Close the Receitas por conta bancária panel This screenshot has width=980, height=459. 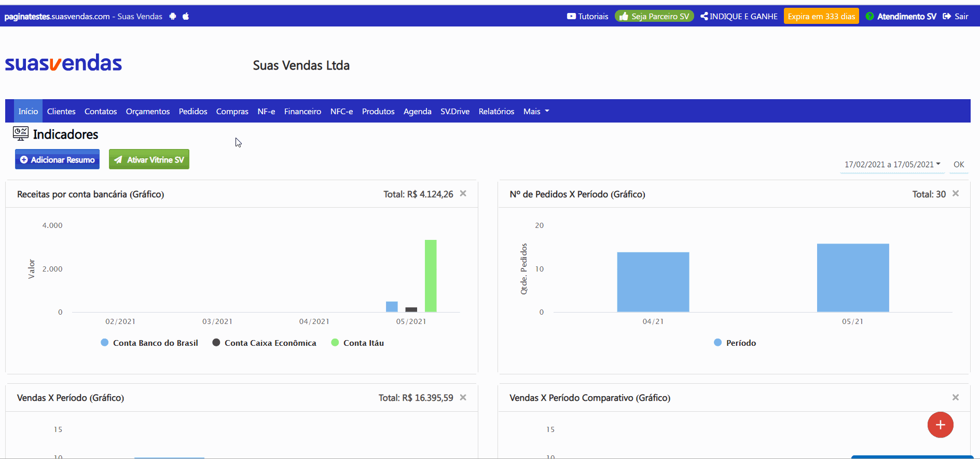[x=463, y=193]
